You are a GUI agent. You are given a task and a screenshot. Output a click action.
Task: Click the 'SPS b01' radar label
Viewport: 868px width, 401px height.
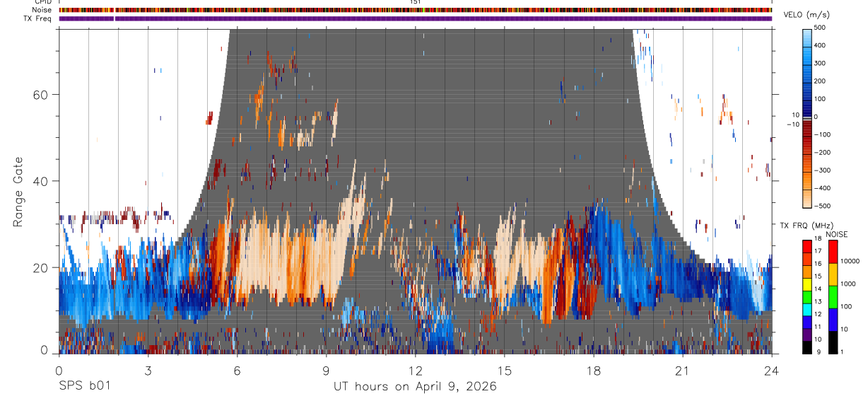(x=84, y=387)
